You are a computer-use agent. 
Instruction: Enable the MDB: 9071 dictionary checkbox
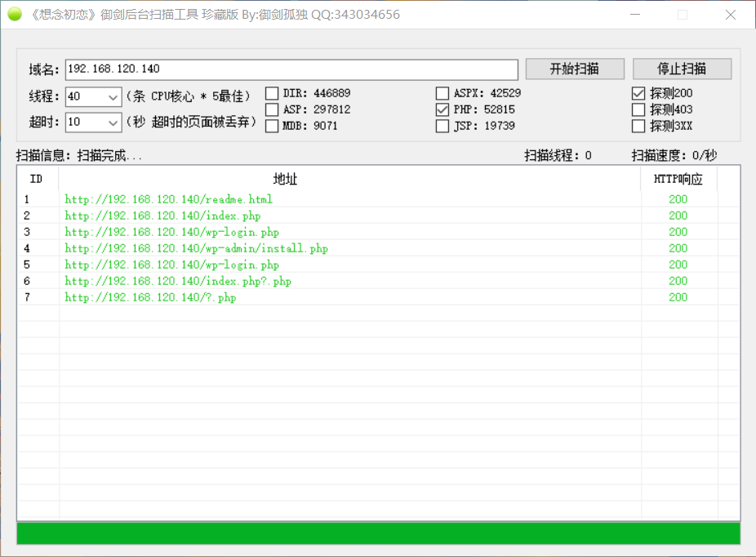tap(272, 126)
